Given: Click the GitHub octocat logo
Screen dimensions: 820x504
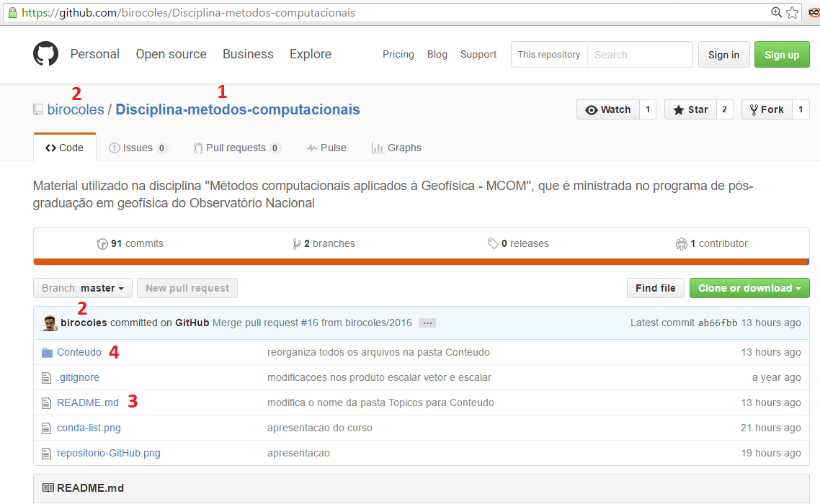Looking at the screenshot, I should 45,54.
